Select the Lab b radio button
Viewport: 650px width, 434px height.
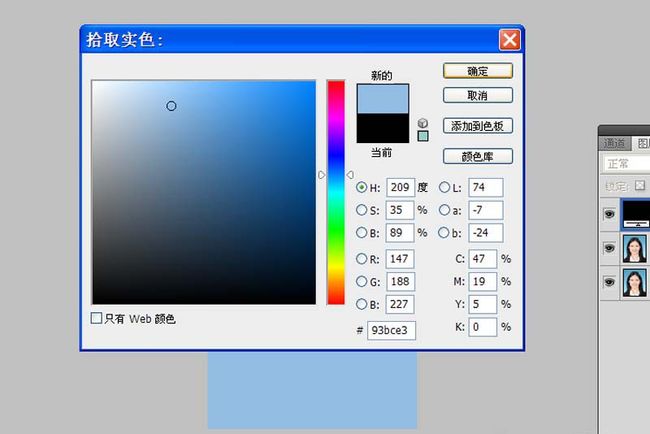[444, 233]
